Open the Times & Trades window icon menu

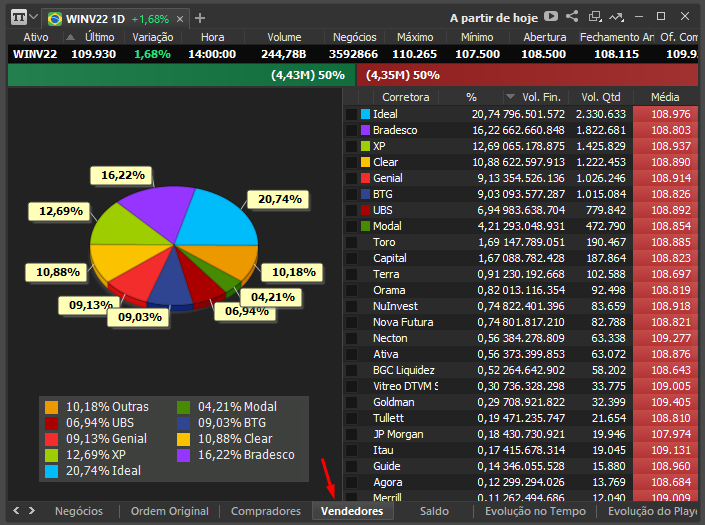click(19, 18)
